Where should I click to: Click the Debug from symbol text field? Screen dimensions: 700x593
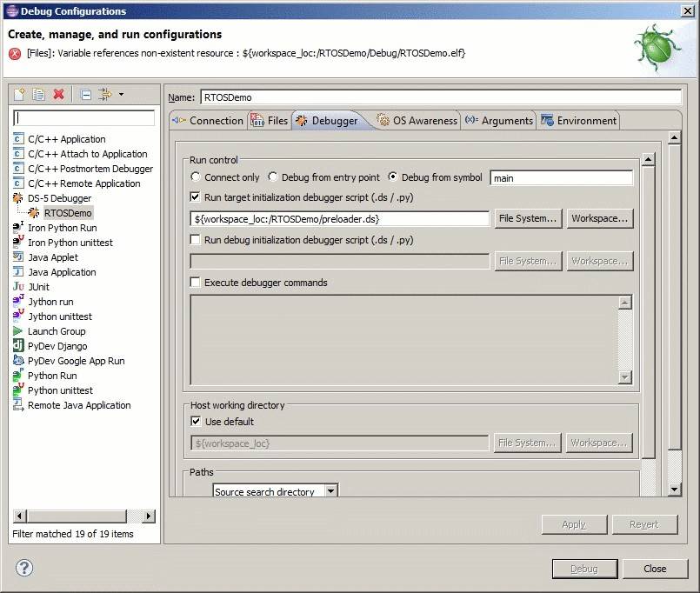coord(561,177)
